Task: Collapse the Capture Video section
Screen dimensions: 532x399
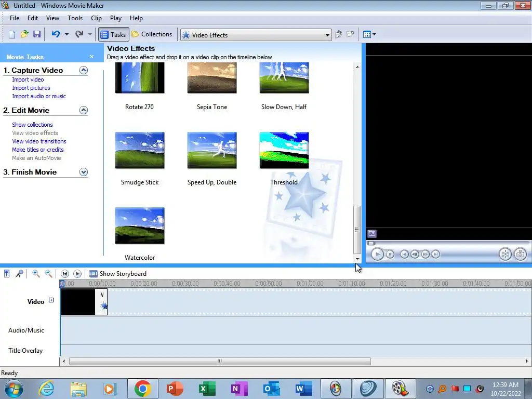Action: coord(84,70)
